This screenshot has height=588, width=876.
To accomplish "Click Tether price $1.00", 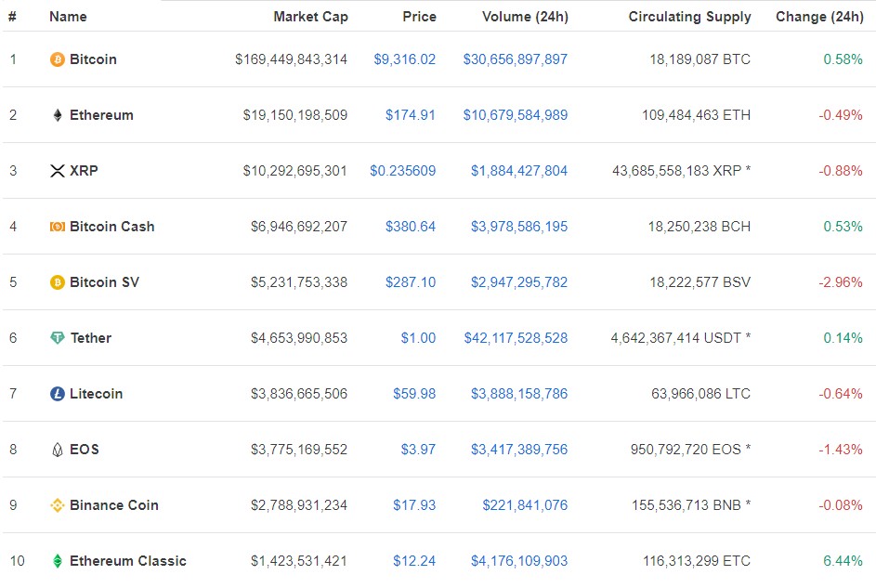I will click(418, 338).
